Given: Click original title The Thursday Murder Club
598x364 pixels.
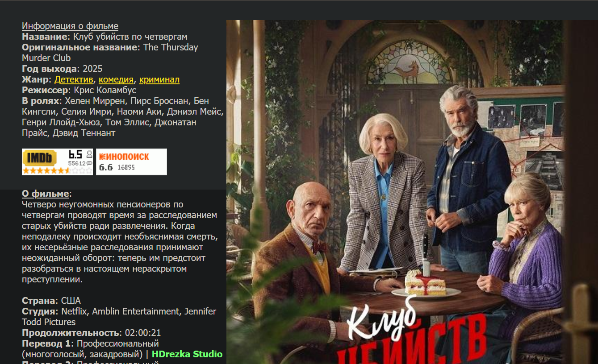Looking at the screenshot, I should tap(110, 53).
